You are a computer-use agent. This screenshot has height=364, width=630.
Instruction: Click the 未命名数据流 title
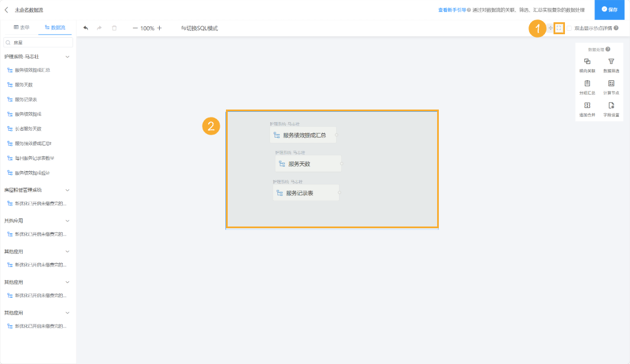[29, 10]
